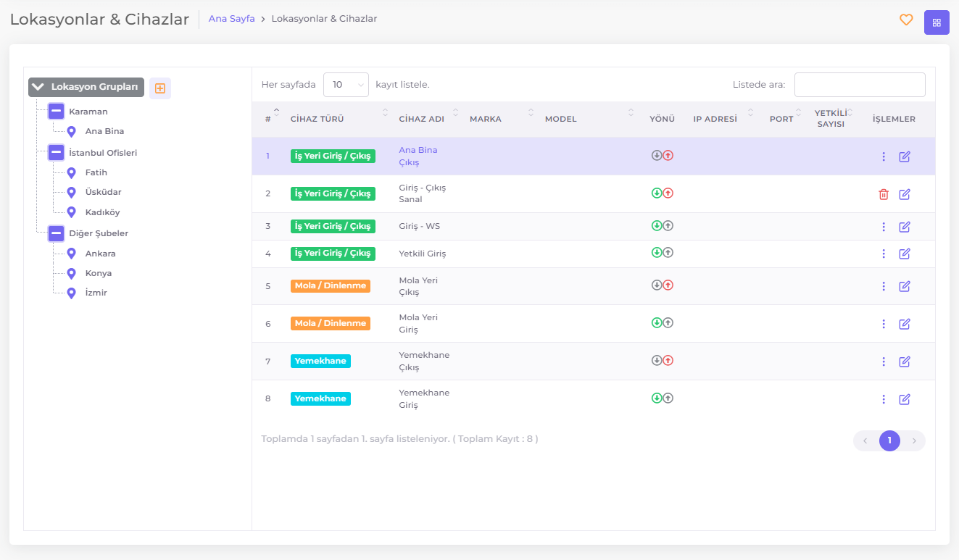Click direction arrows icon in Ana Bina Çıkış row
Viewport: 959px width, 560px height.
point(663,155)
